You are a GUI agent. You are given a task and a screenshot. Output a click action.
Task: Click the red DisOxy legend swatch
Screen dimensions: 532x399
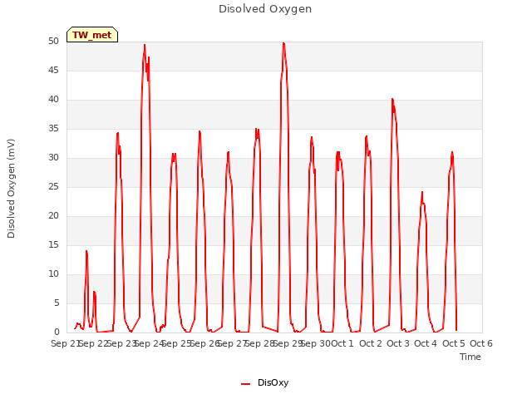245,384
